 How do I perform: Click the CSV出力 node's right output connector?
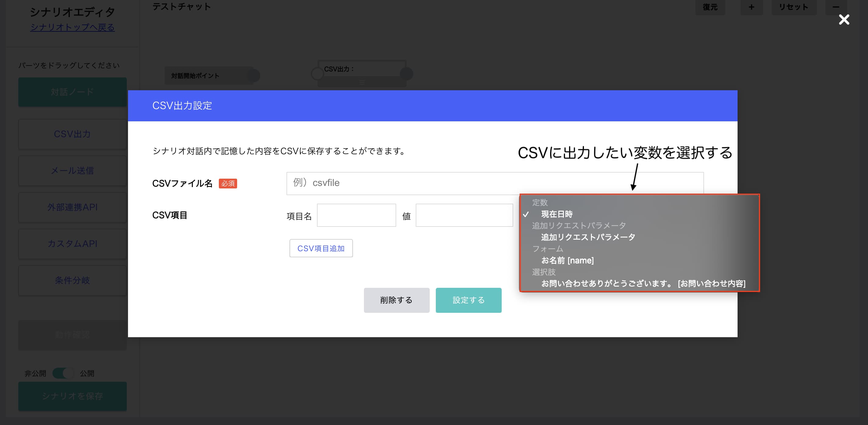tap(407, 73)
